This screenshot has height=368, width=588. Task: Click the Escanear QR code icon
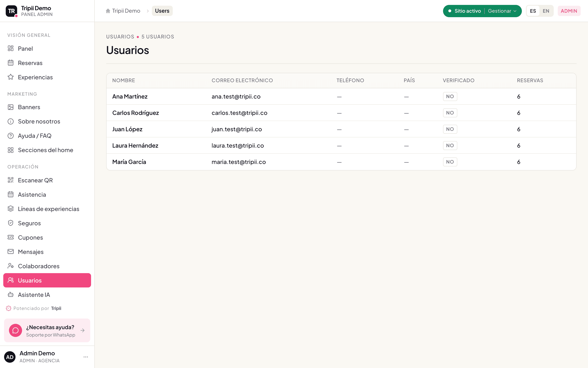click(10, 180)
